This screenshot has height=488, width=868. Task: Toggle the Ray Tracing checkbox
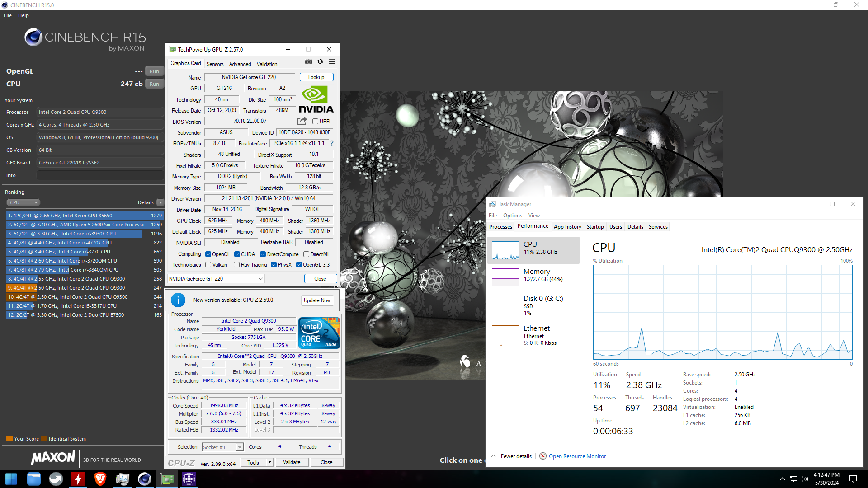pyautogui.click(x=236, y=265)
